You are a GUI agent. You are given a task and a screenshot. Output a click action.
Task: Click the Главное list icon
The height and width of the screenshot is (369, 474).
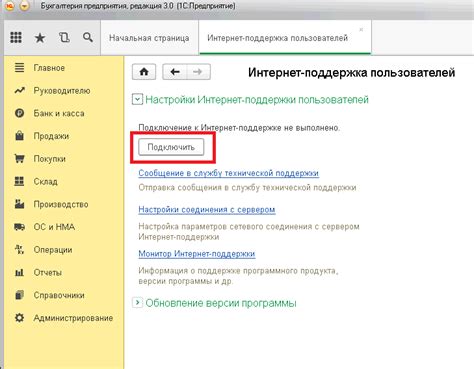[x=20, y=68]
